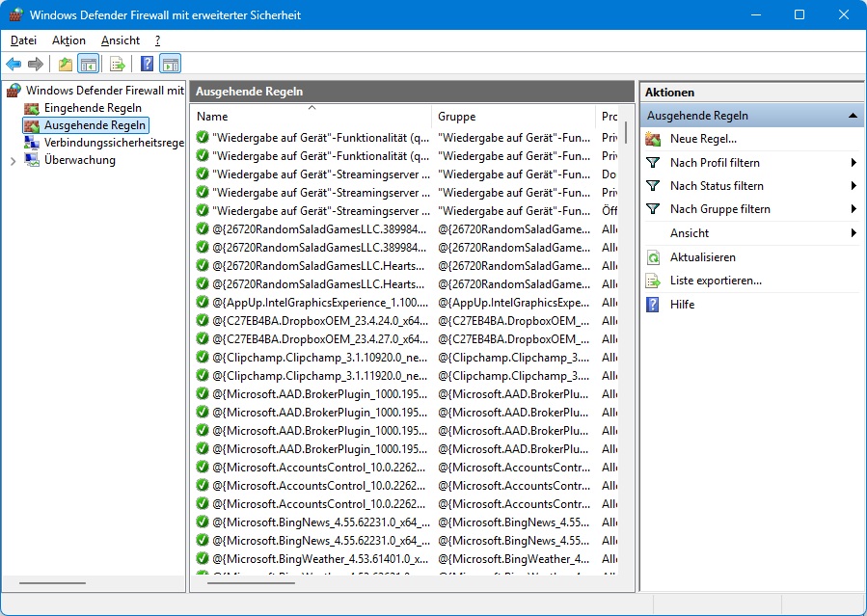Image resolution: width=867 pixels, height=616 pixels.
Task: Minimize the firewall window
Action: pyautogui.click(x=756, y=14)
